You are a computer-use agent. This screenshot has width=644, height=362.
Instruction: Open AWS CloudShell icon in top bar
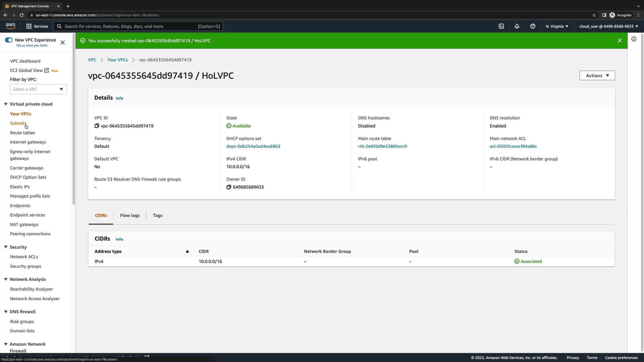pyautogui.click(x=501, y=26)
